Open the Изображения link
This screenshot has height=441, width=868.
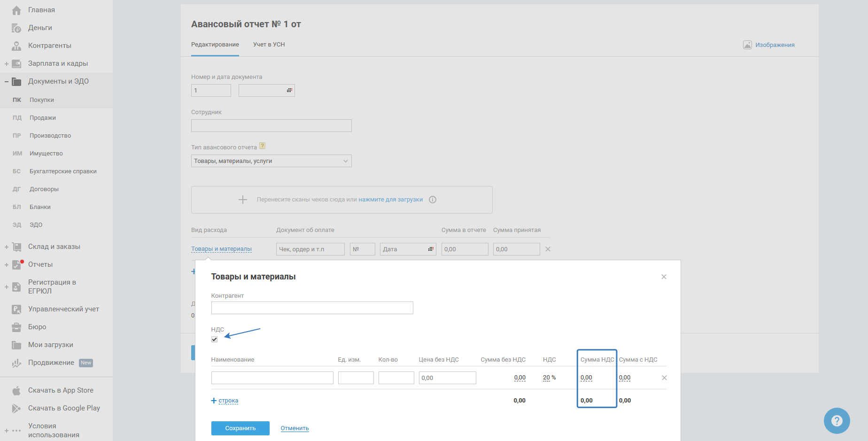click(775, 45)
